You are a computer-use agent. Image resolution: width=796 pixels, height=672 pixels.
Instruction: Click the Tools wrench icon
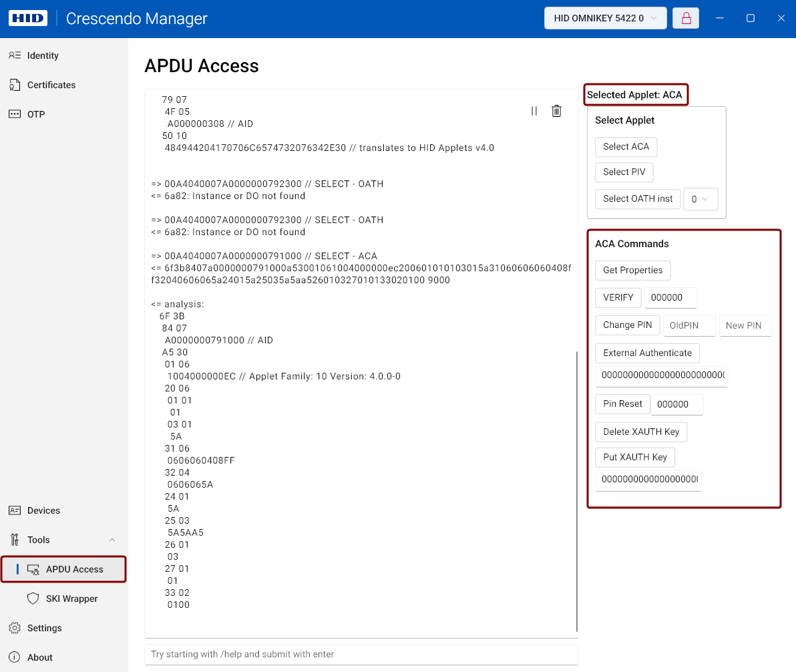[15, 540]
